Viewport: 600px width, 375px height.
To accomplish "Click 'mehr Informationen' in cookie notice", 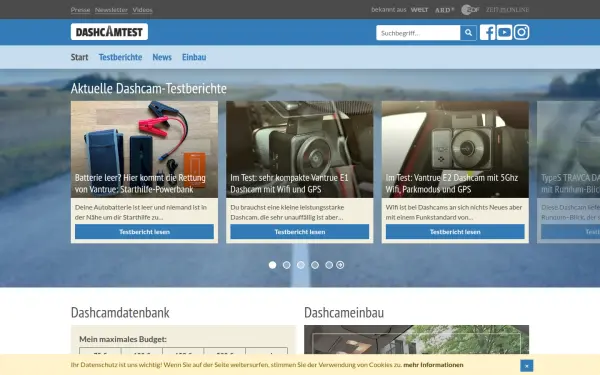I will pyautogui.click(x=433, y=365).
